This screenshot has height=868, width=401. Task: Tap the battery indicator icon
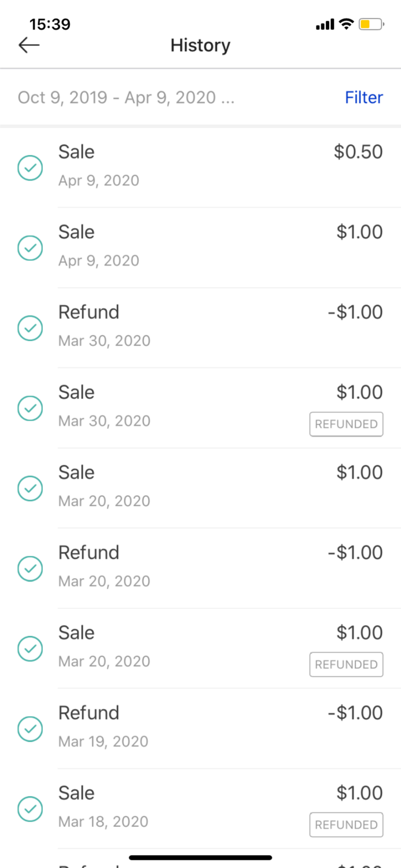(371, 24)
